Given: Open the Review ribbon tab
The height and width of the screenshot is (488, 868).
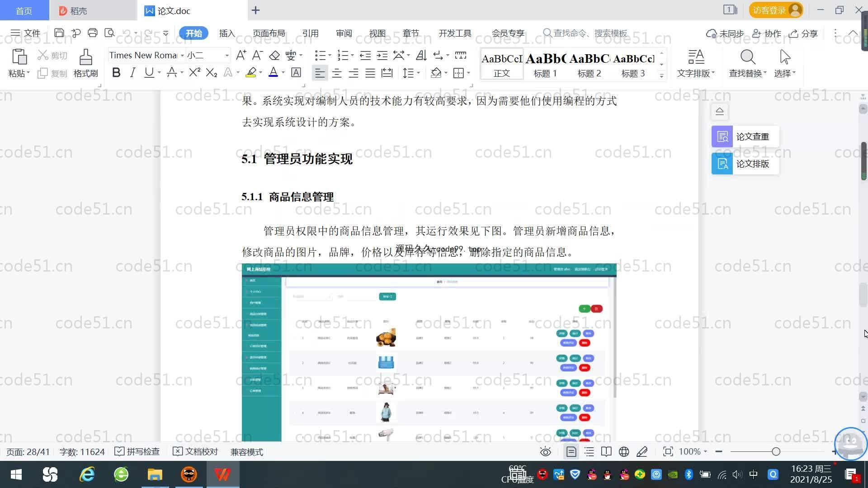Looking at the screenshot, I should tap(344, 33).
